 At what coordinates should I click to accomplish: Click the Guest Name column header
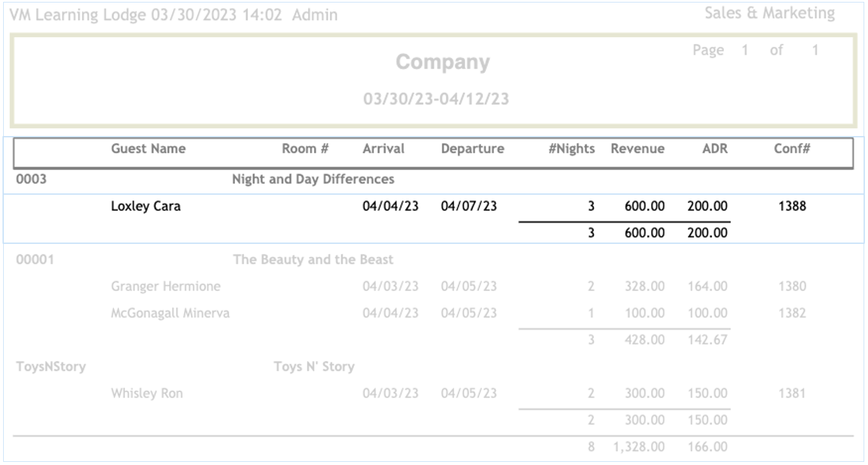pos(148,149)
